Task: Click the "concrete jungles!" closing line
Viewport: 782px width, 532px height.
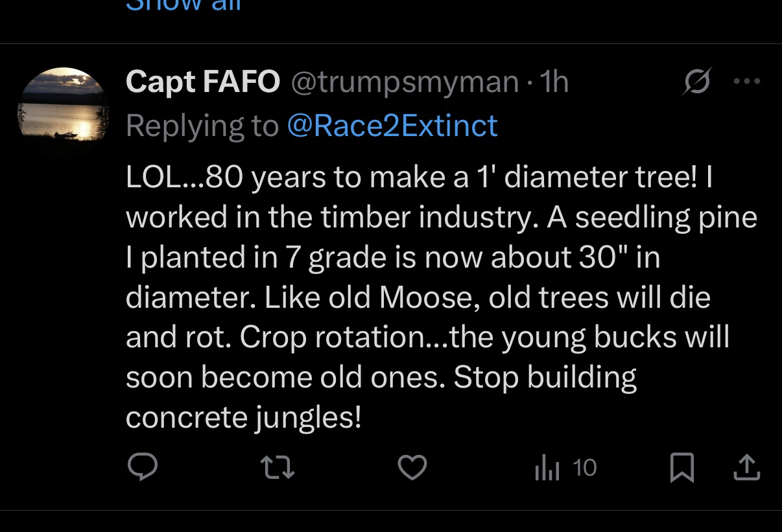Action: tap(243, 417)
